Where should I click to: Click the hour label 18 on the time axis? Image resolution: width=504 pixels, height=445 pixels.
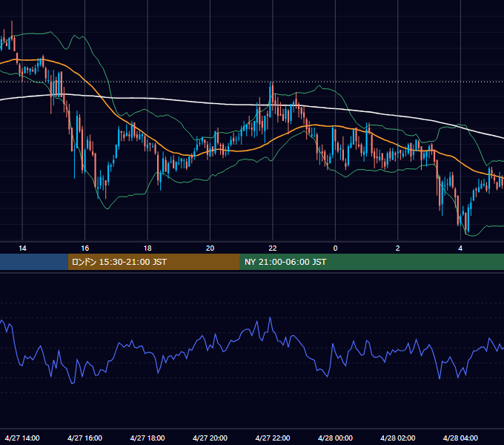tap(147, 248)
